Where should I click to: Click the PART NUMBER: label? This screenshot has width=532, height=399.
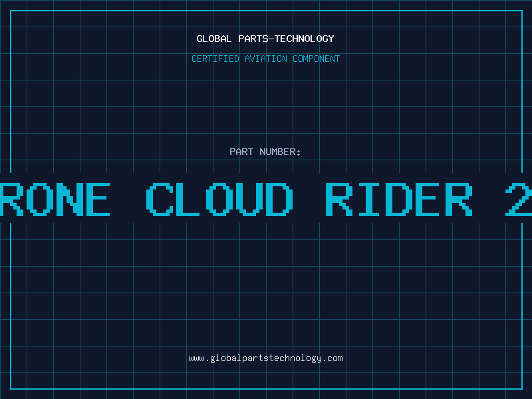pyautogui.click(x=265, y=152)
